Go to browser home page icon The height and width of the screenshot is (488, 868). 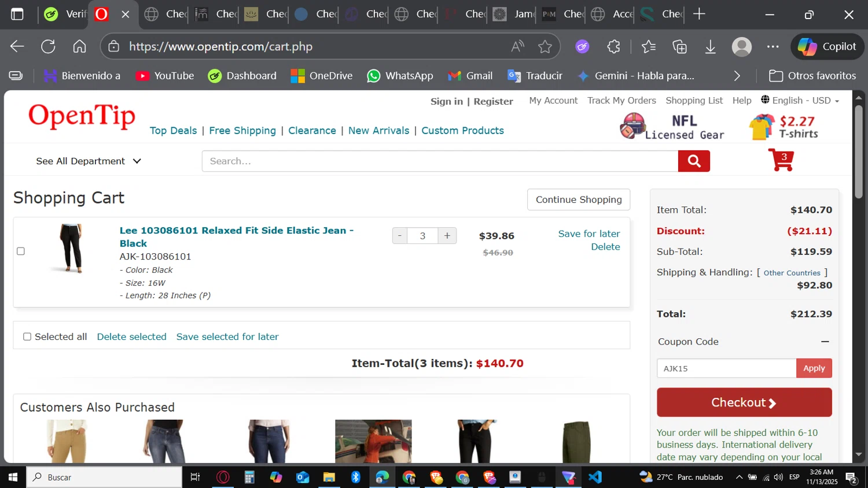tap(79, 46)
